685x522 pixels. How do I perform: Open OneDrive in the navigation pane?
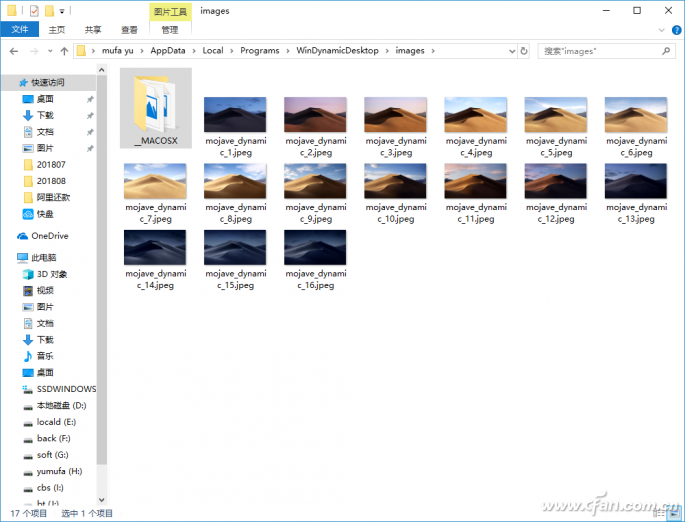[x=49, y=236]
